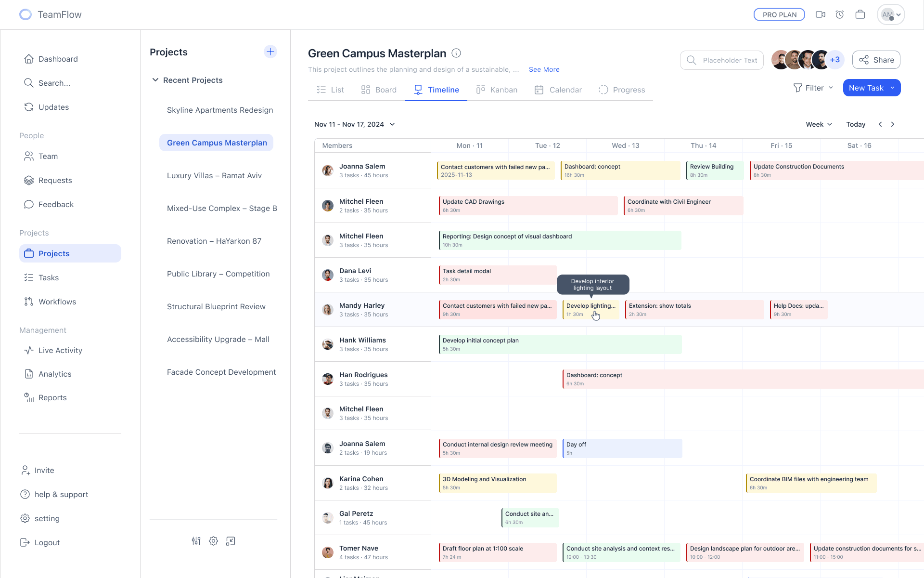Go to previous week with the left arrow
Viewport: 924px width, 578px height.
880,124
